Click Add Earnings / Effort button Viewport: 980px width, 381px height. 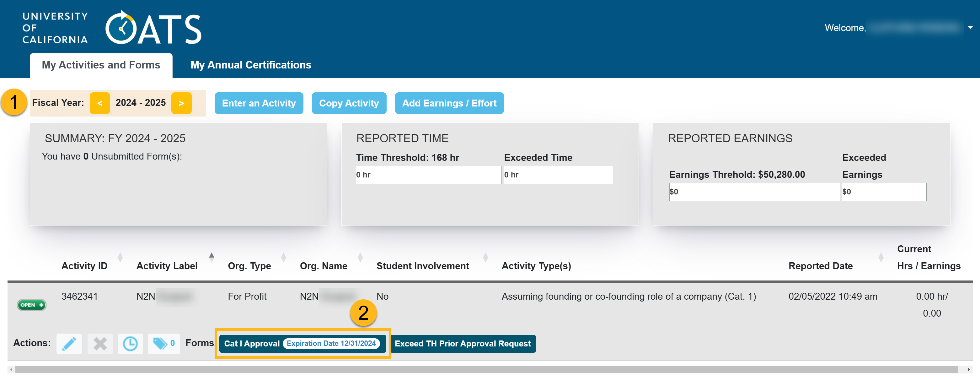click(x=449, y=103)
